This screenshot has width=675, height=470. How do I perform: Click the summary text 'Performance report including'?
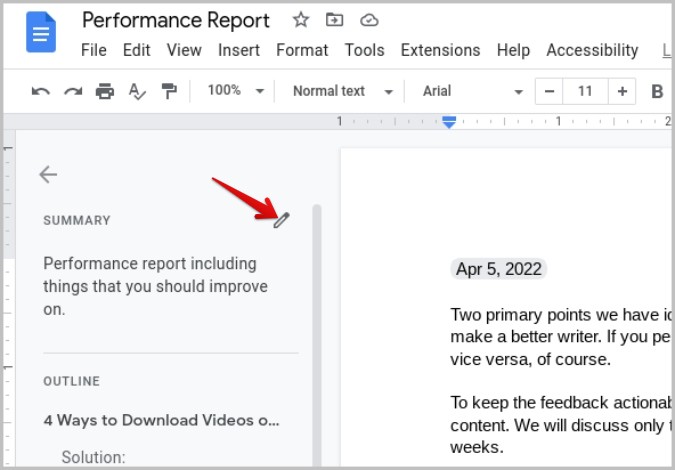[x=150, y=263]
